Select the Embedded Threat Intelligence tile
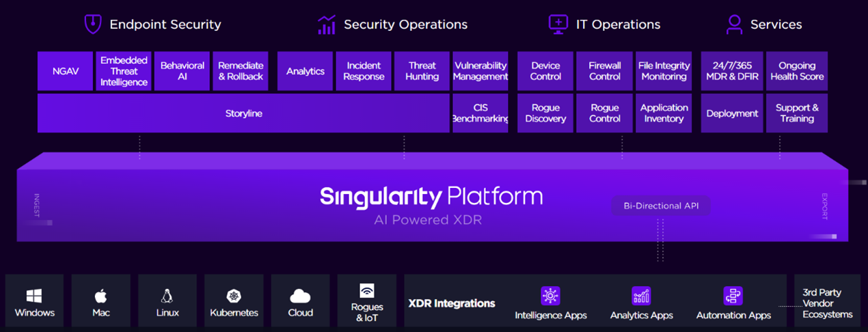This screenshot has height=332, width=868. click(x=124, y=71)
